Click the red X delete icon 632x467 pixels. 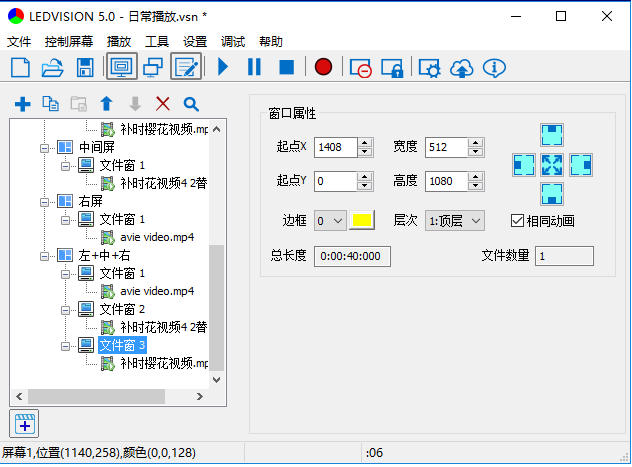tap(163, 104)
